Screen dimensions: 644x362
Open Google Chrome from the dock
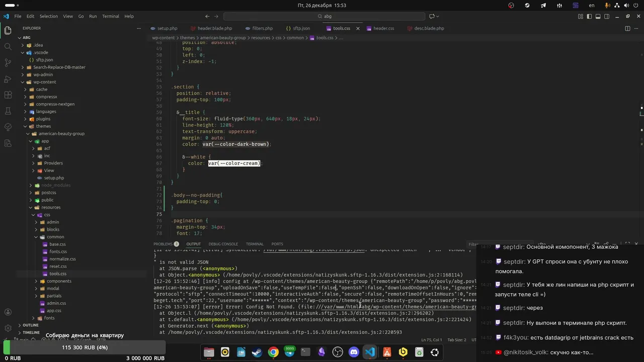(273, 352)
